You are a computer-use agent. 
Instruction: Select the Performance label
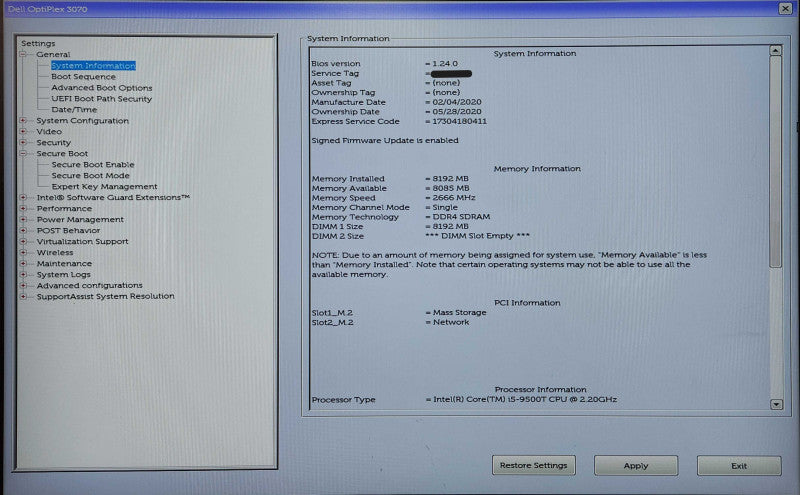click(64, 209)
